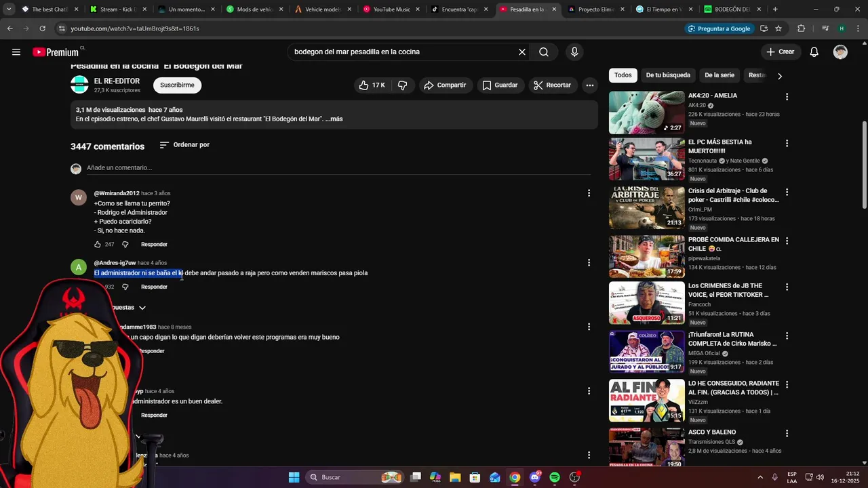Open options for the @Andres-ig7uw comment

pyautogui.click(x=589, y=263)
